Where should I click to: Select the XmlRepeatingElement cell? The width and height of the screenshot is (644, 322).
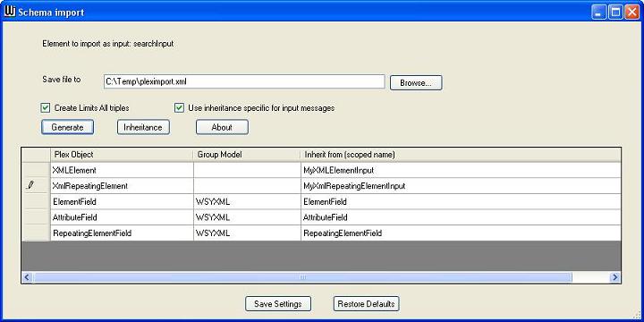[x=122, y=186]
